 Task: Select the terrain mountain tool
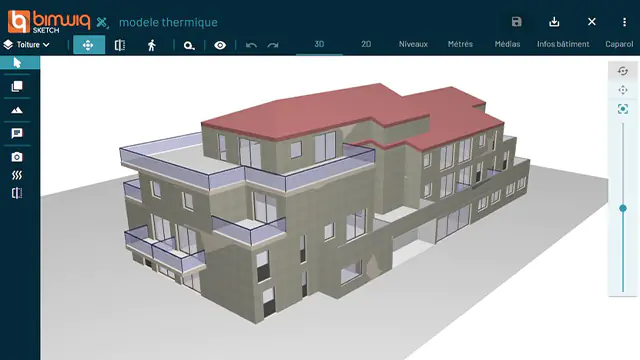pyautogui.click(x=17, y=110)
